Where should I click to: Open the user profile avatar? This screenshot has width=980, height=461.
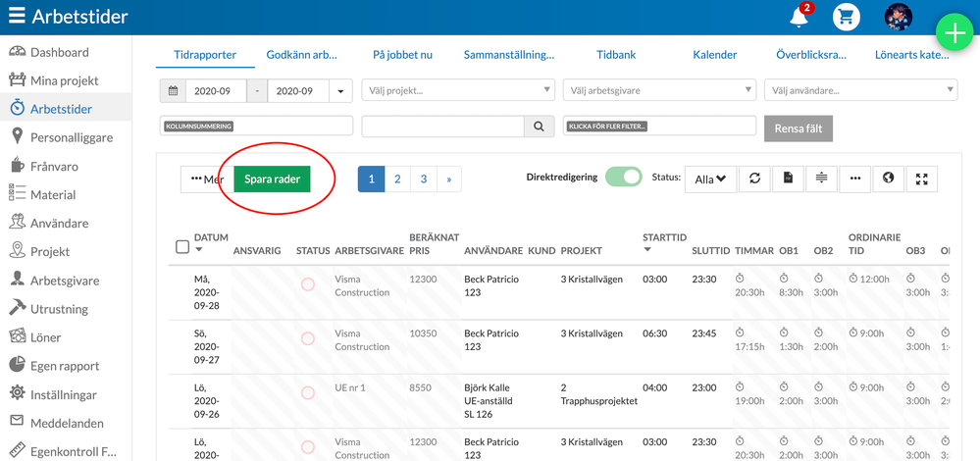point(899,18)
